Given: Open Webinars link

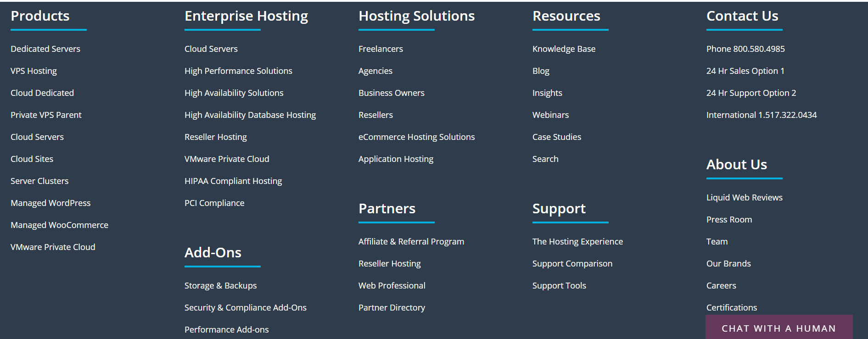Looking at the screenshot, I should 550,115.
